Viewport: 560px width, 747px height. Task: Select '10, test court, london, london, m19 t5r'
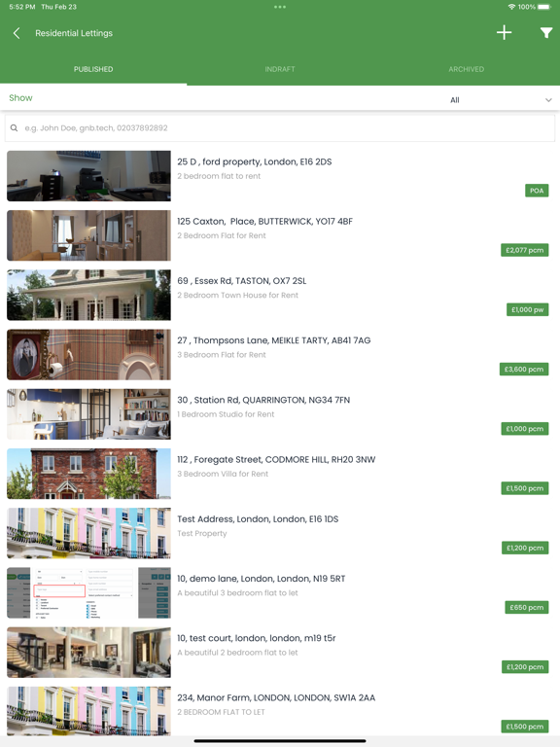click(257, 638)
